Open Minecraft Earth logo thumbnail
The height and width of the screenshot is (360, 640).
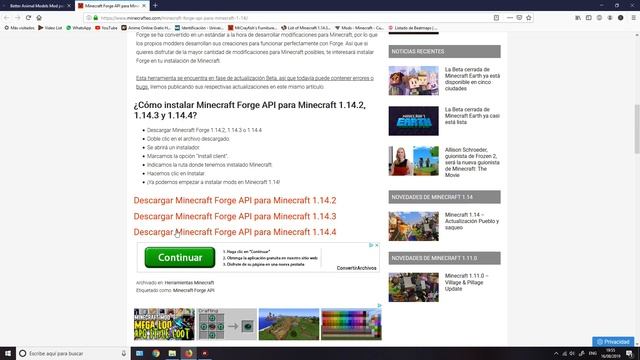pyautogui.click(x=413, y=121)
